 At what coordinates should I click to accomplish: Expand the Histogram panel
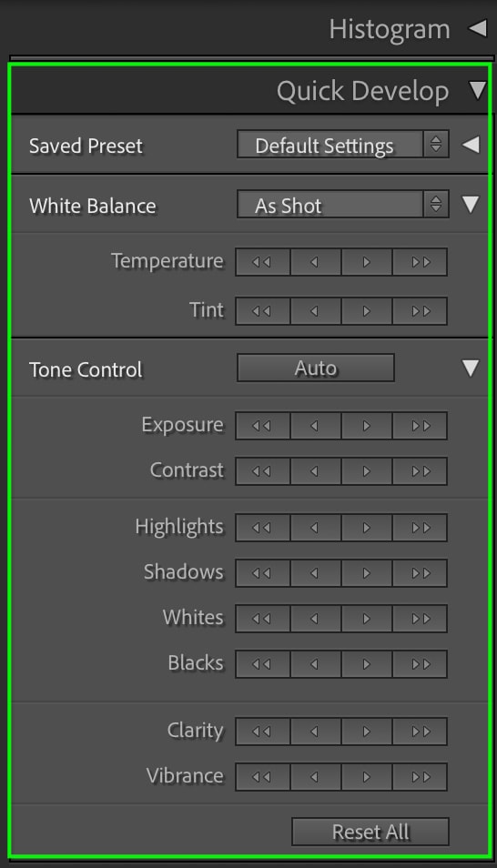478,28
